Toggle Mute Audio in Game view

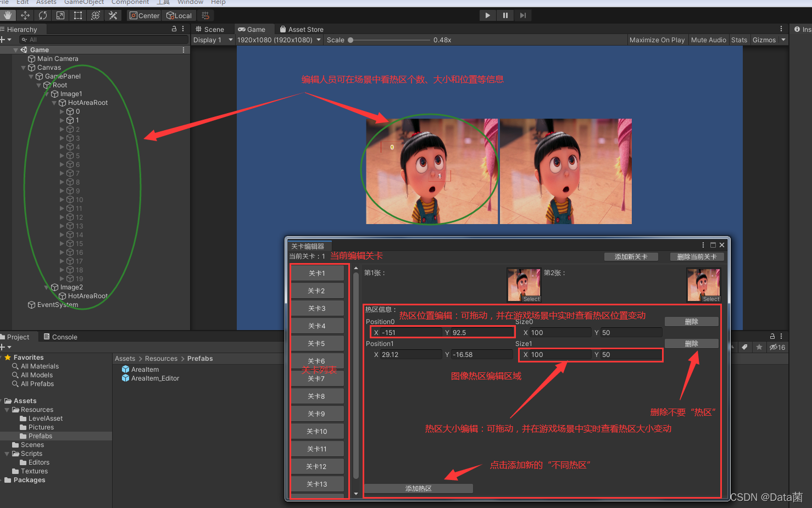click(708, 40)
